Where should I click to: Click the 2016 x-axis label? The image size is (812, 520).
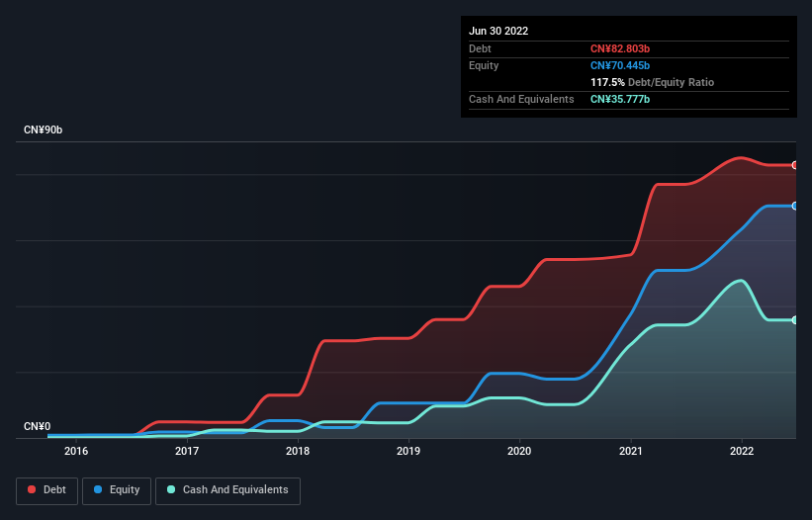coord(76,451)
